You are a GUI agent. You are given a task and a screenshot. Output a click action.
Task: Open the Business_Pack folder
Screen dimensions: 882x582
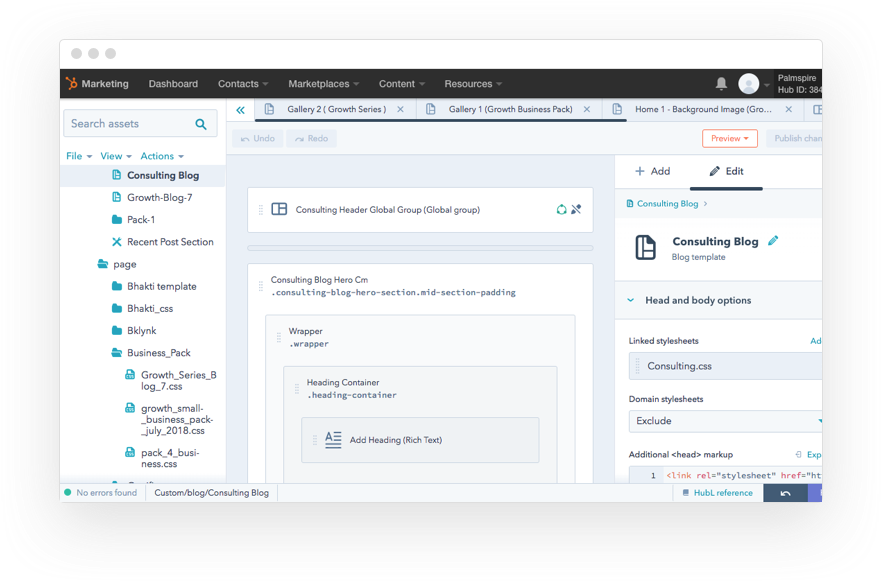(158, 353)
